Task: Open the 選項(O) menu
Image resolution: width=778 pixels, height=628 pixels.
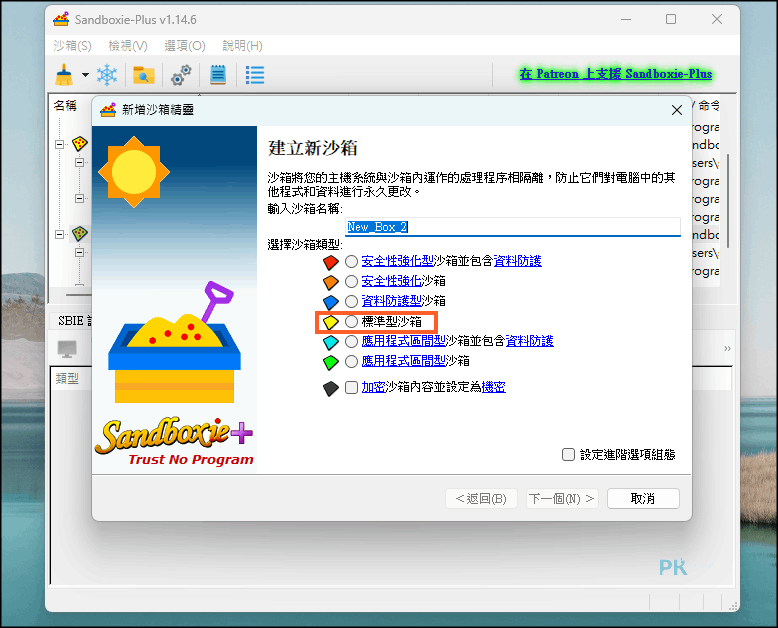Action: [x=185, y=46]
